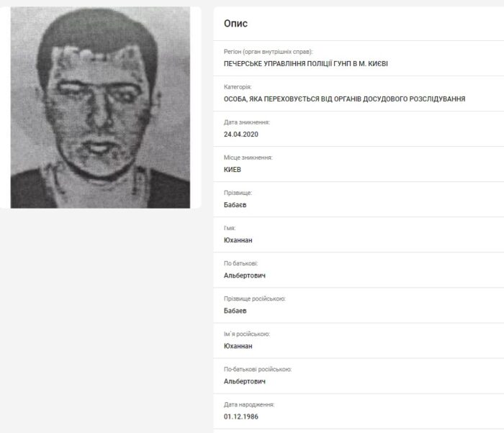Click the disappearance place value 'КИЕВ'
The width and height of the screenshot is (504, 433).
tap(232, 170)
